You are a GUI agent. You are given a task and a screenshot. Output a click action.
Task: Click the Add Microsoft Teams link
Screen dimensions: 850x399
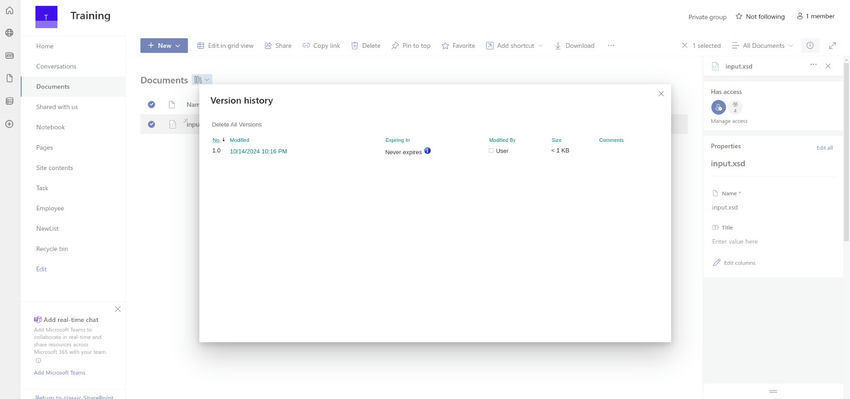tap(60, 372)
